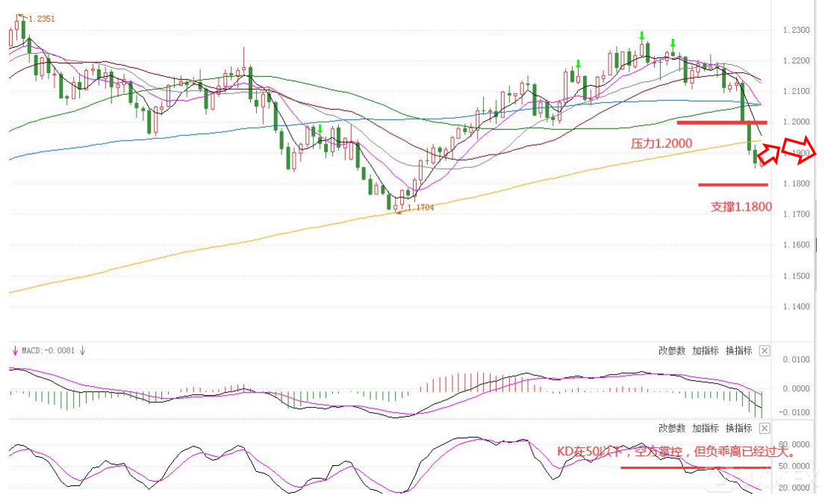Click the pink down arrow before MACD label

click(14, 351)
